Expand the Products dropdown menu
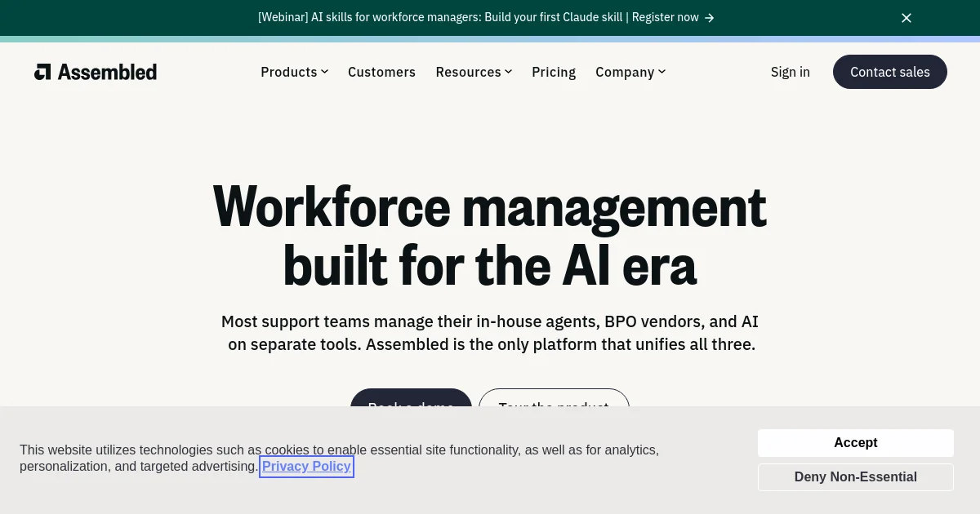980x514 pixels. tap(294, 72)
